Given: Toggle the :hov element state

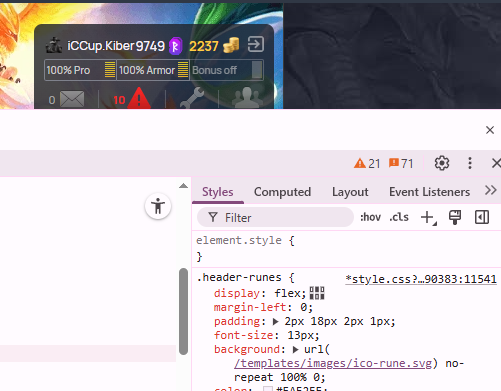Looking at the screenshot, I should (x=370, y=217).
